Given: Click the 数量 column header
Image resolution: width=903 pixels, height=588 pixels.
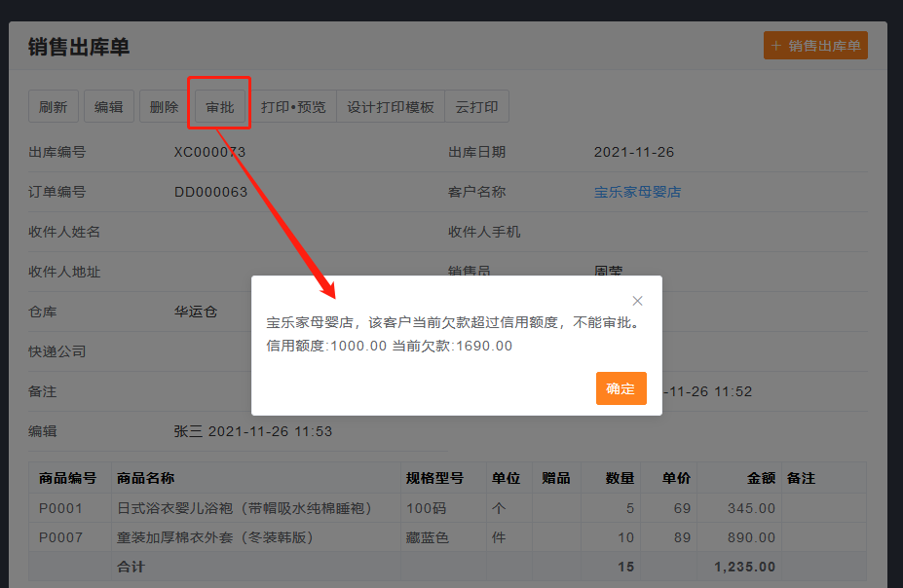Looking at the screenshot, I should 620,478.
